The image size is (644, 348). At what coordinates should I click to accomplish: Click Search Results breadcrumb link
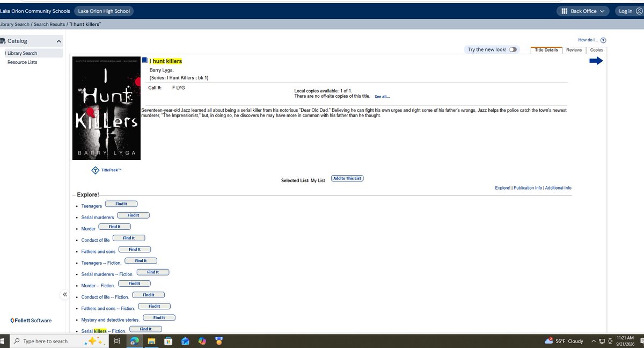pyautogui.click(x=49, y=25)
